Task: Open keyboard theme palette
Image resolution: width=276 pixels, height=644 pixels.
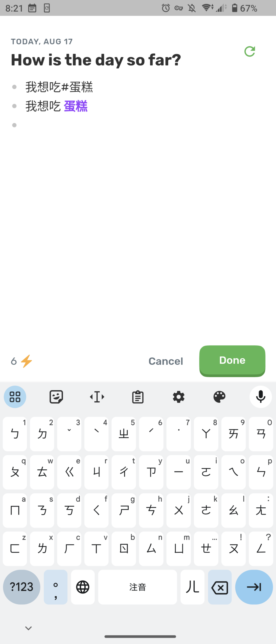Action: coord(219,397)
